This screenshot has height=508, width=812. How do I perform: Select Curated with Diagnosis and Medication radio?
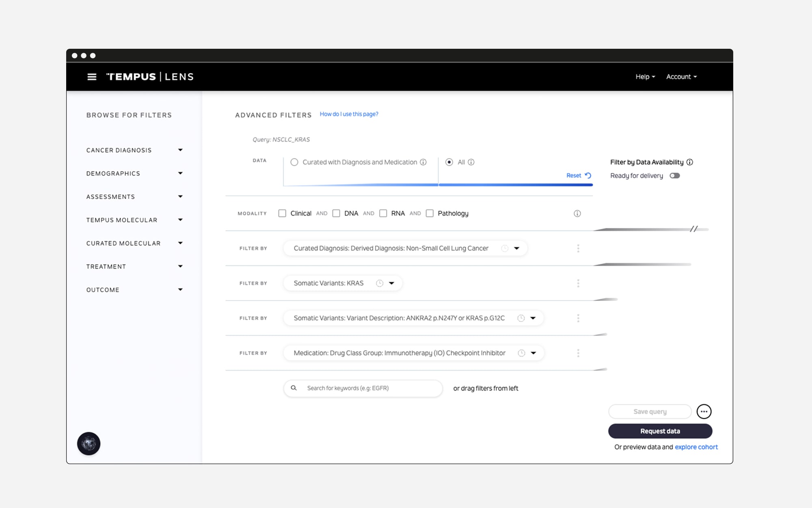pyautogui.click(x=294, y=162)
